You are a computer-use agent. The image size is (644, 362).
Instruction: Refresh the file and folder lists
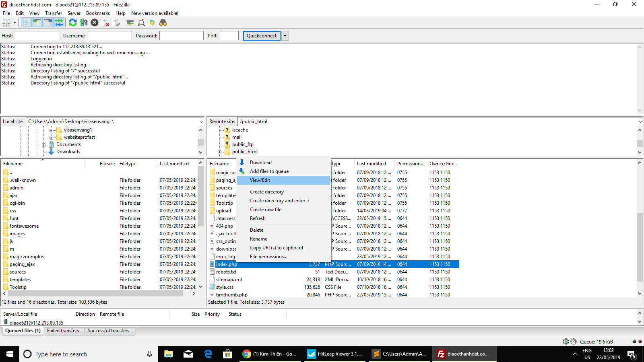(x=72, y=23)
